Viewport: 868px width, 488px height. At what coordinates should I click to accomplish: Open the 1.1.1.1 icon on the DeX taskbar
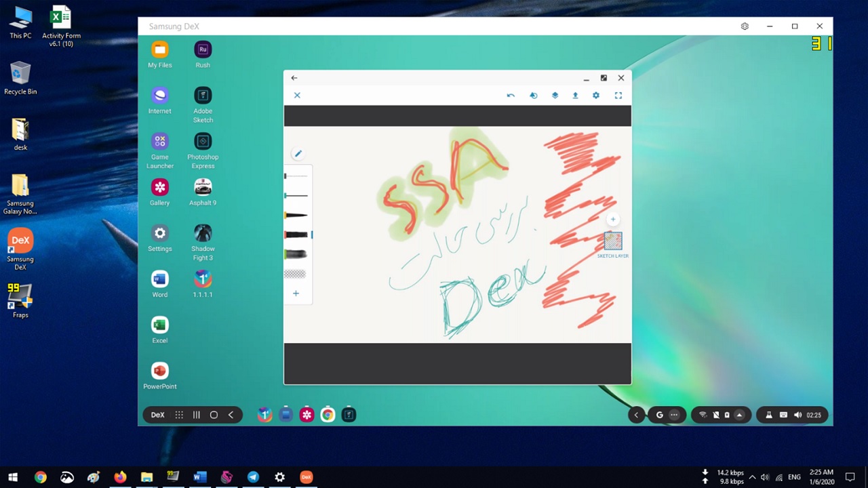[x=265, y=415]
